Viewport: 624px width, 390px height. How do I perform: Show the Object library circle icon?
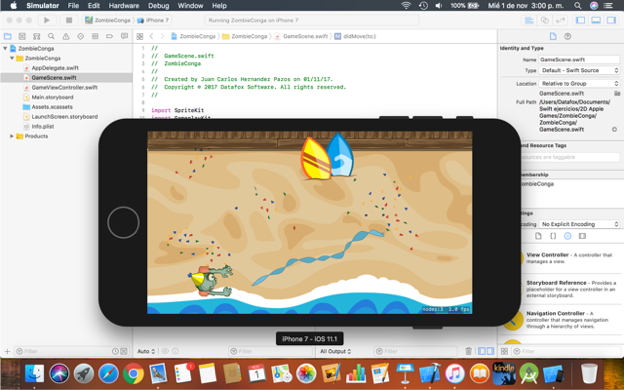pos(567,236)
